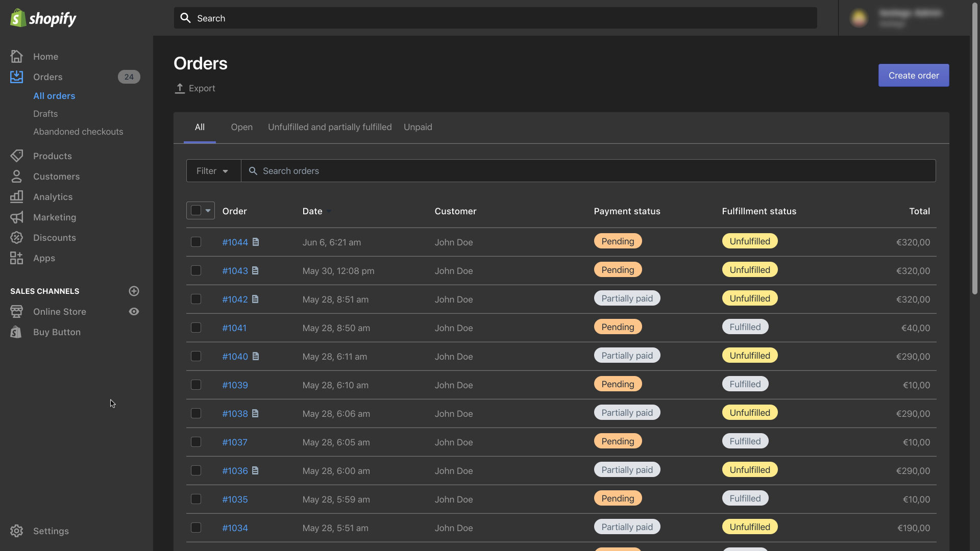
Task: Click the Create order button
Action: pos(913,75)
